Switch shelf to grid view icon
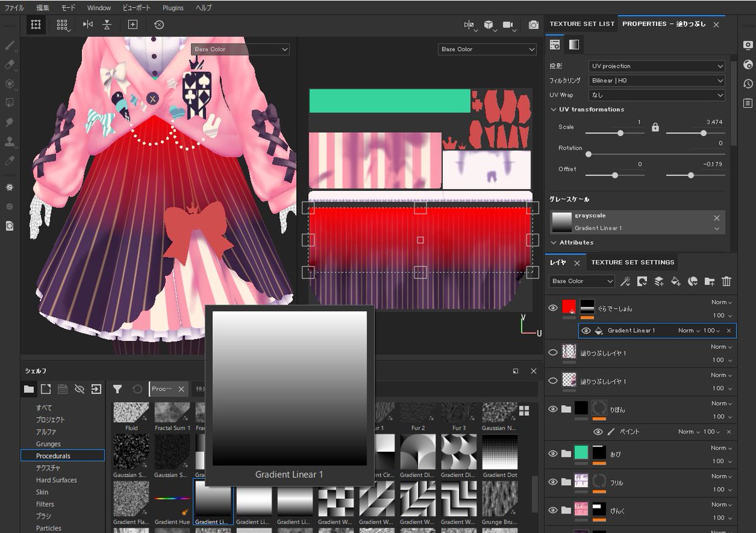The height and width of the screenshot is (533, 756). pyautogui.click(x=524, y=411)
